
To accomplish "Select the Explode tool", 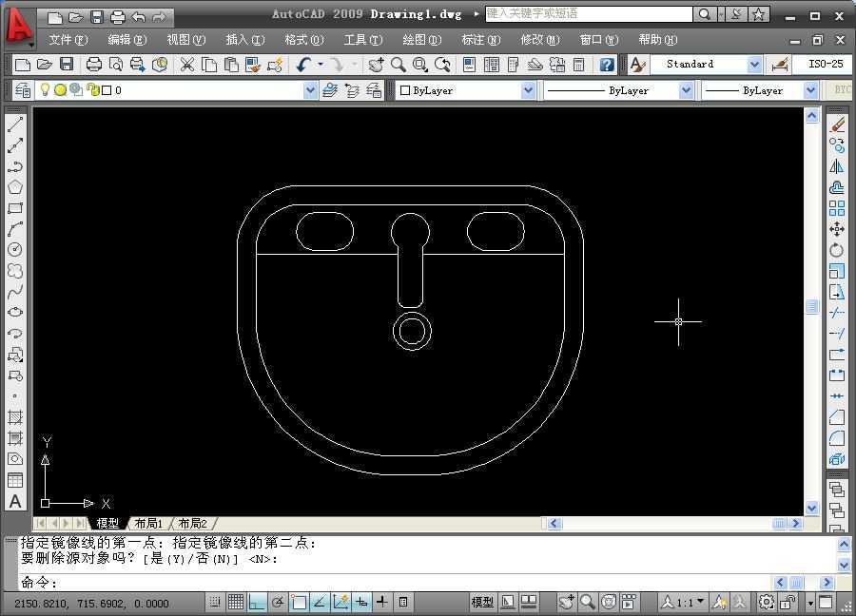I will tap(837, 459).
